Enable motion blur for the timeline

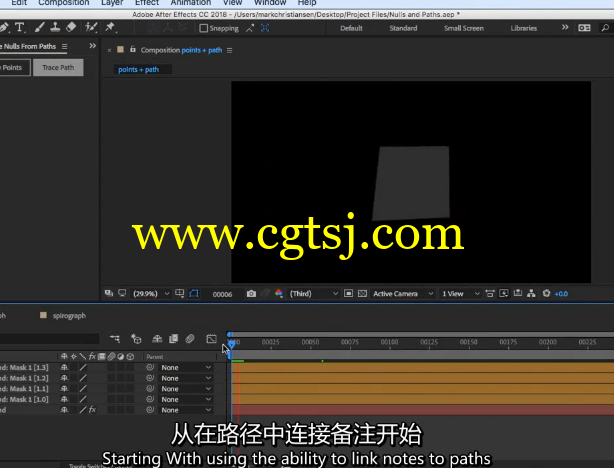pos(190,338)
